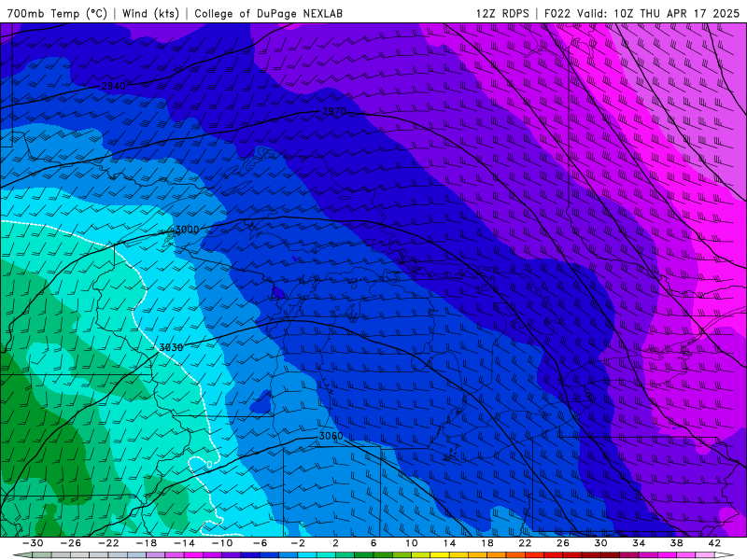Click the 6 value on the color scale
The image size is (747, 560).
pyautogui.click(x=373, y=543)
